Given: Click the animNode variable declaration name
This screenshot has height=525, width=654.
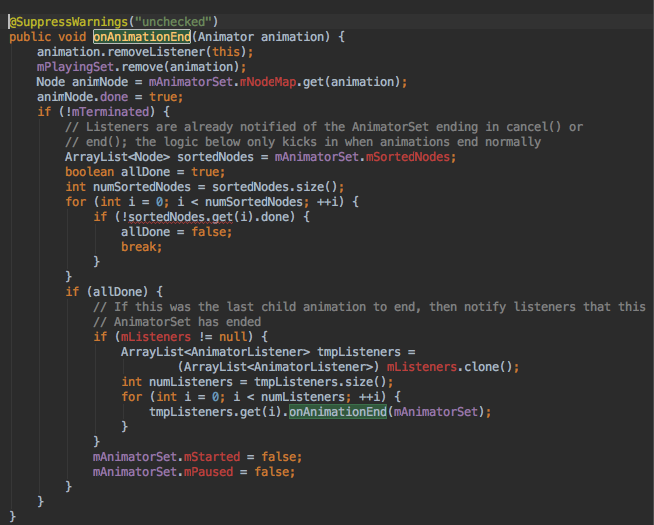Looking at the screenshot, I should [x=100, y=82].
